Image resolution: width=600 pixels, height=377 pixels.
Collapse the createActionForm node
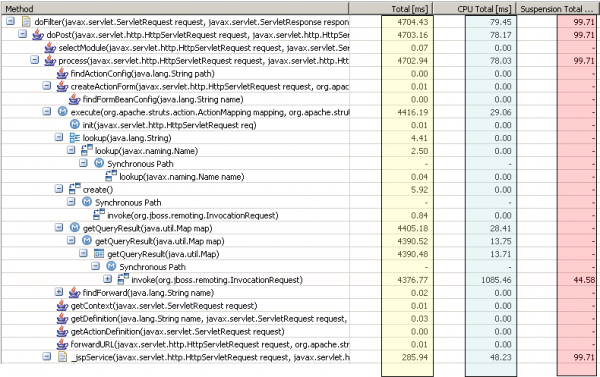[47, 86]
